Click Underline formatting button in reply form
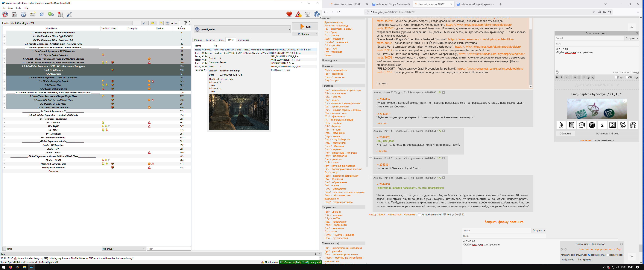This screenshot has height=270, width=644. (570, 78)
